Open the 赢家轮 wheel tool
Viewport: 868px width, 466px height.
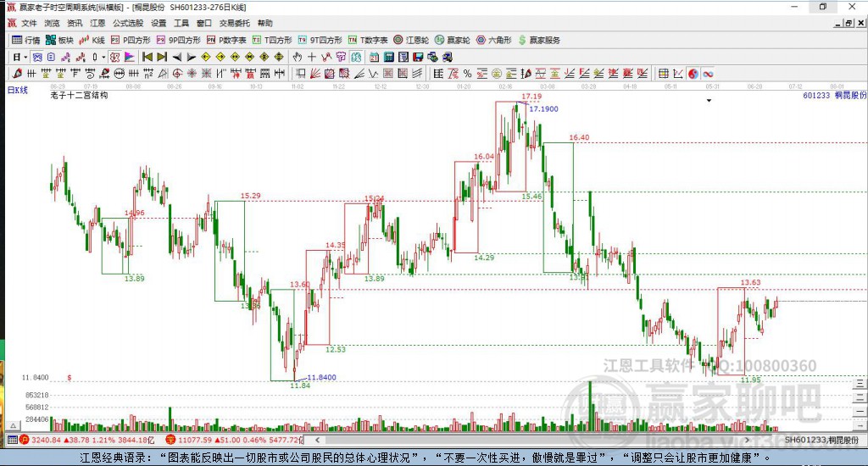[453, 40]
